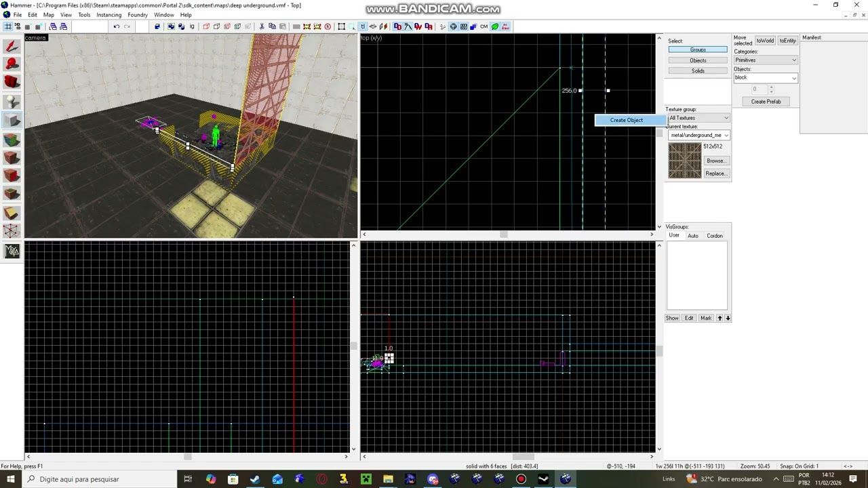Open the File menu

click(x=18, y=15)
